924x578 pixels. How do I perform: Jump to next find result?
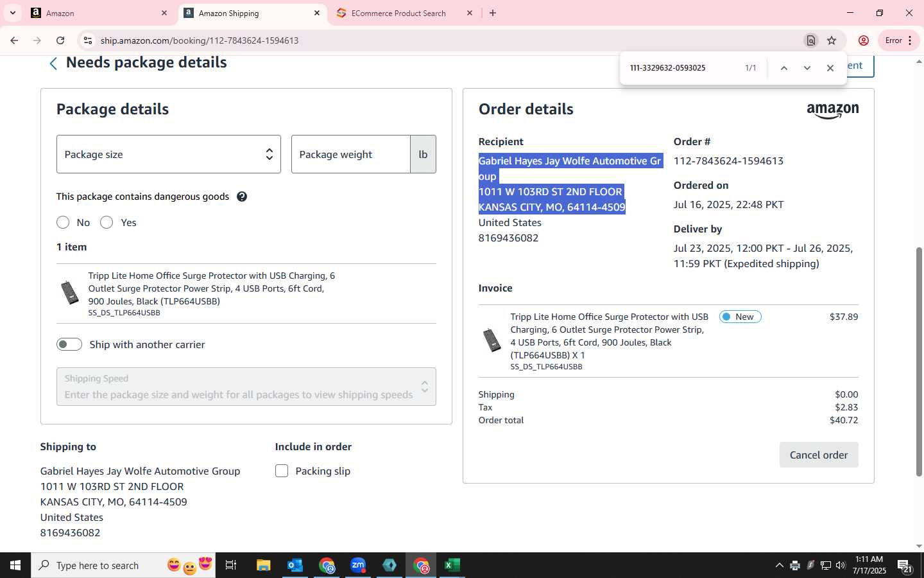pyautogui.click(x=807, y=68)
